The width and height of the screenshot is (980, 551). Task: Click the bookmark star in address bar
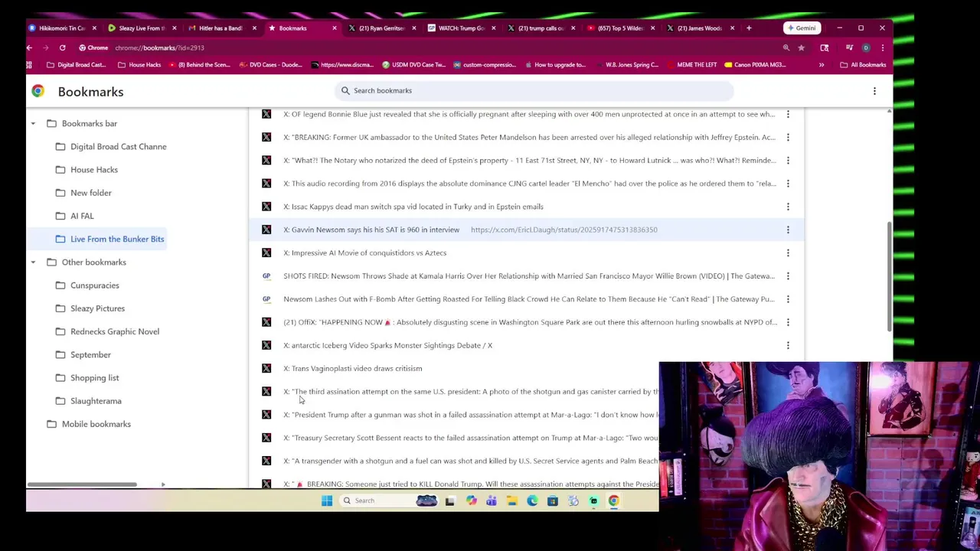pyautogui.click(x=801, y=47)
